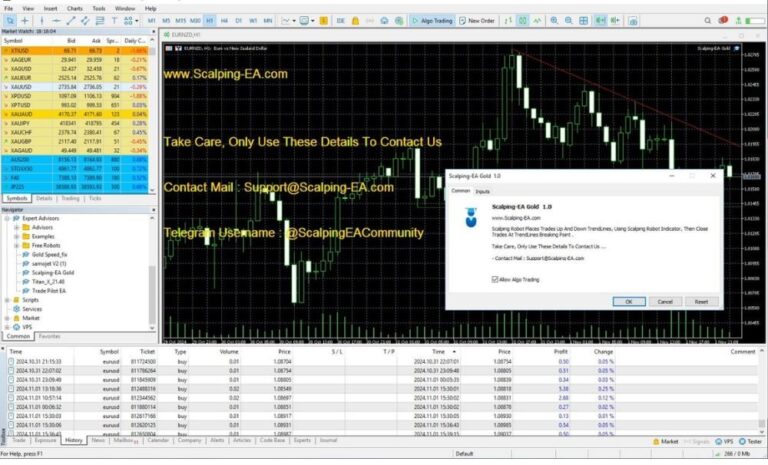The image size is (768, 465).
Task: Switch chart to H4 timeframe
Action: pos(224,21)
